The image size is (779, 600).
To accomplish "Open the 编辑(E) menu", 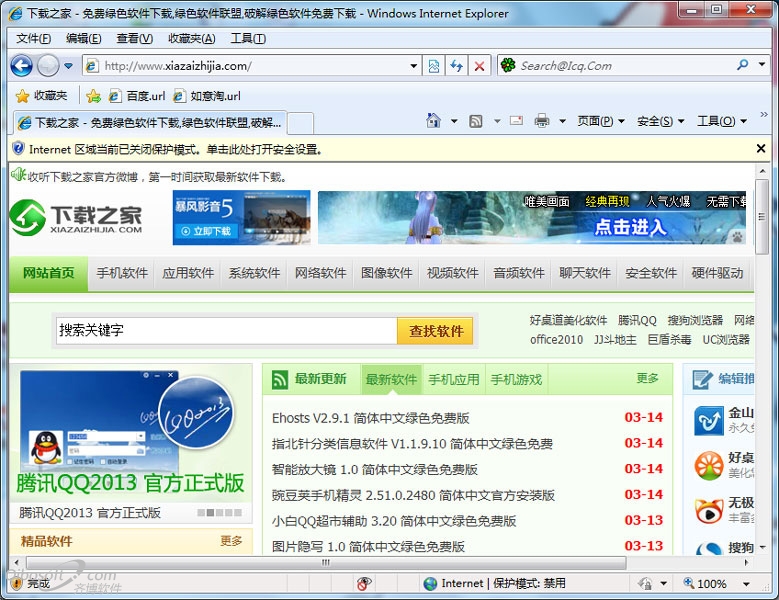I will tap(83, 38).
